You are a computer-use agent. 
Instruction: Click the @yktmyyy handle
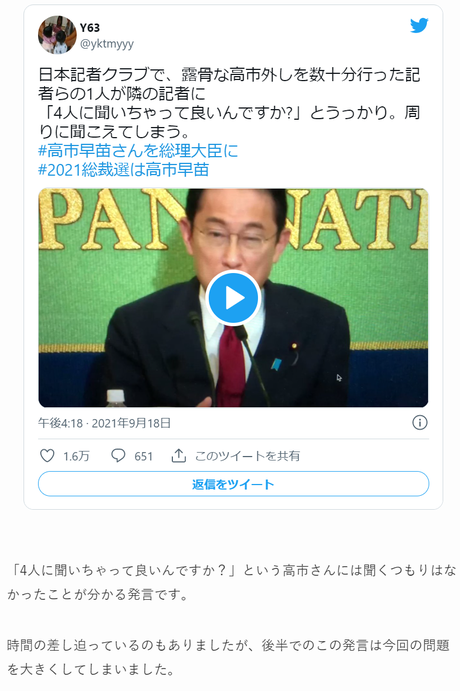point(107,44)
